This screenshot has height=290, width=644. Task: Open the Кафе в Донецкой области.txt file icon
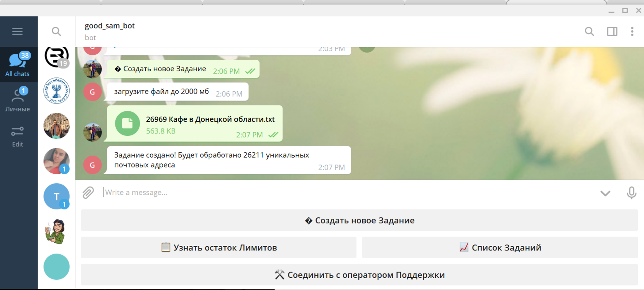pos(127,124)
